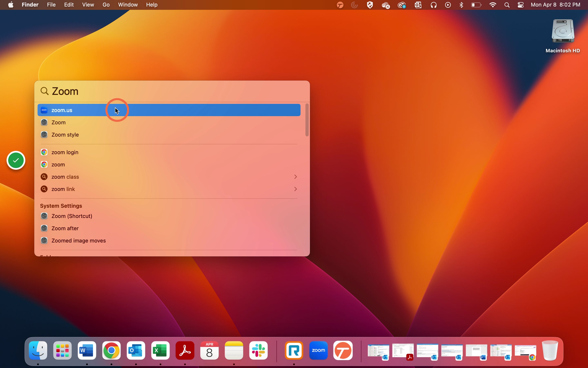588x368 pixels.
Task: Click the date and time in menu bar
Action: [x=556, y=5]
